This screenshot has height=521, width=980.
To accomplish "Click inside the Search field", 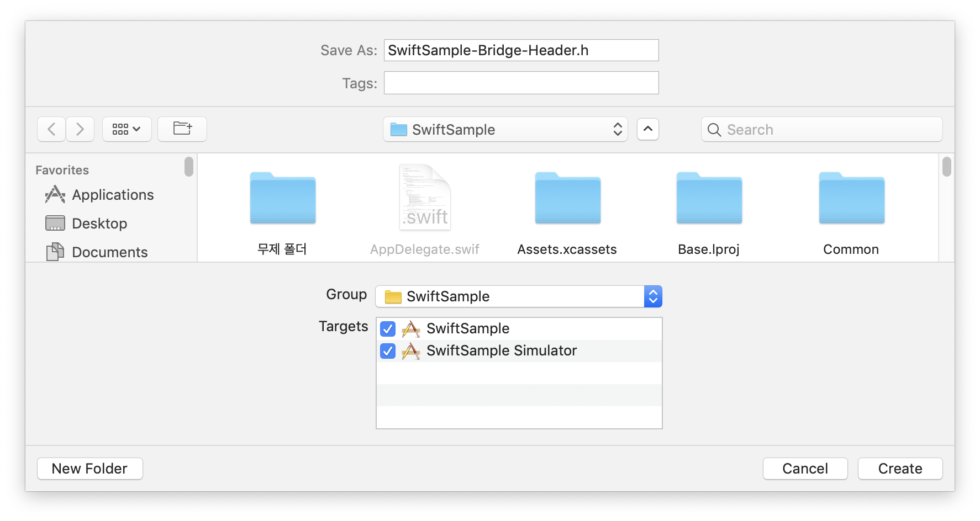I will coord(821,129).
